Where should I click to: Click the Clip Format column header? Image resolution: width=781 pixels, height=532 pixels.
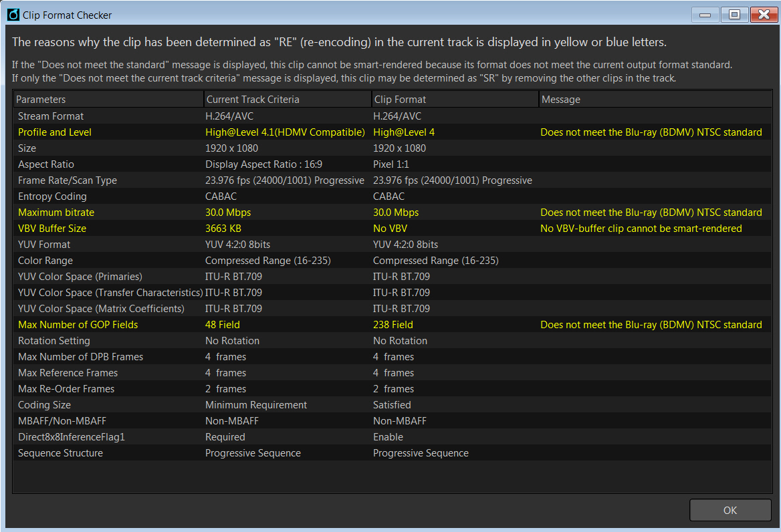455,99
